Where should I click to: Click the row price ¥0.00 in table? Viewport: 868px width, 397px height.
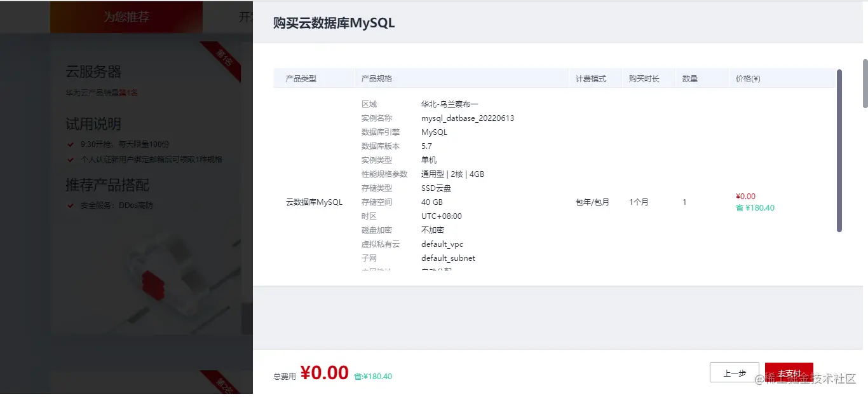(x=745, y=197)
